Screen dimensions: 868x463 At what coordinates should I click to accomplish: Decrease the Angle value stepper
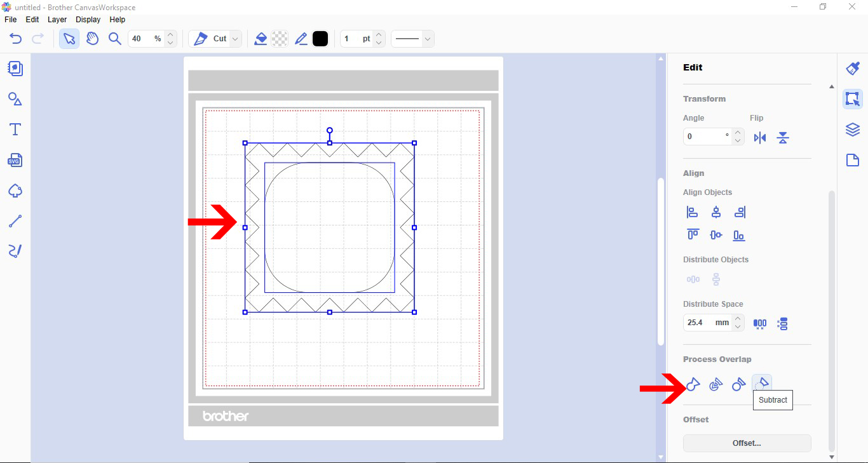pos(738,140)
